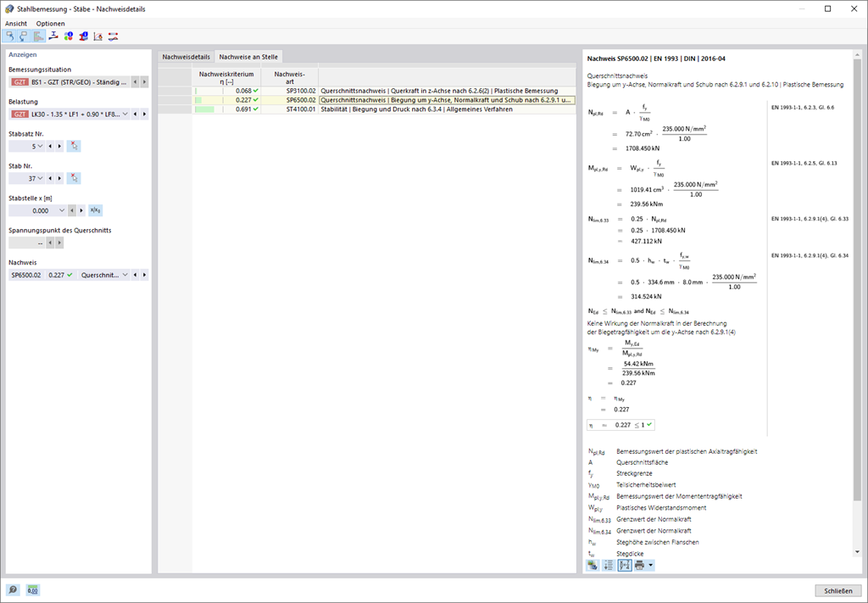868x603 pixels.
Task: Click the Bemessungssituation BS1 GZT field
Action: click(70, 82)
